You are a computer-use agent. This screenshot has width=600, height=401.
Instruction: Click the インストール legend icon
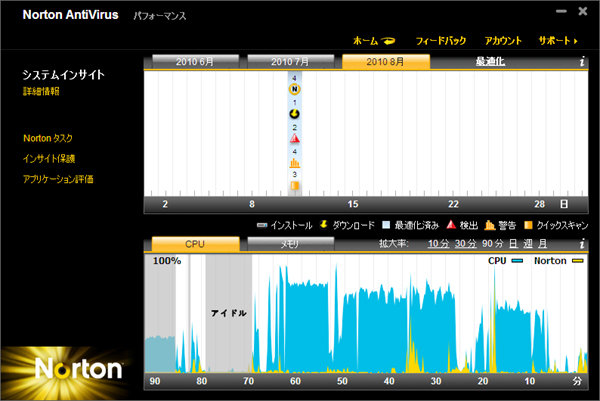pyautogui.click(x=262, y=225)
